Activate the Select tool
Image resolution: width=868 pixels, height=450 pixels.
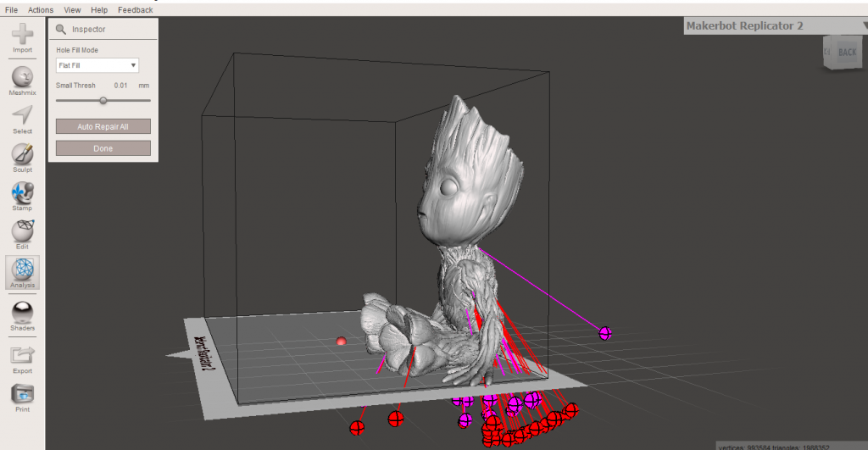point(22,119)
